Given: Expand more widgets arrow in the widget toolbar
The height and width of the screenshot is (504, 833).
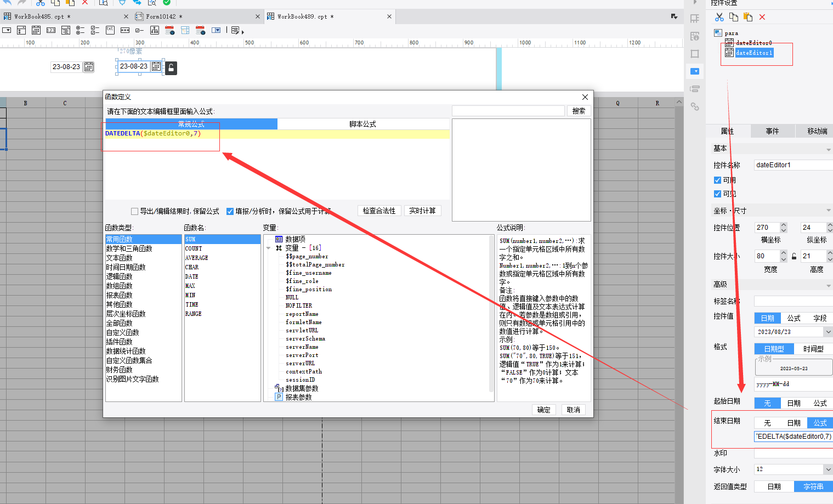Looking at the screenshot, I should [x=243, y=32].
